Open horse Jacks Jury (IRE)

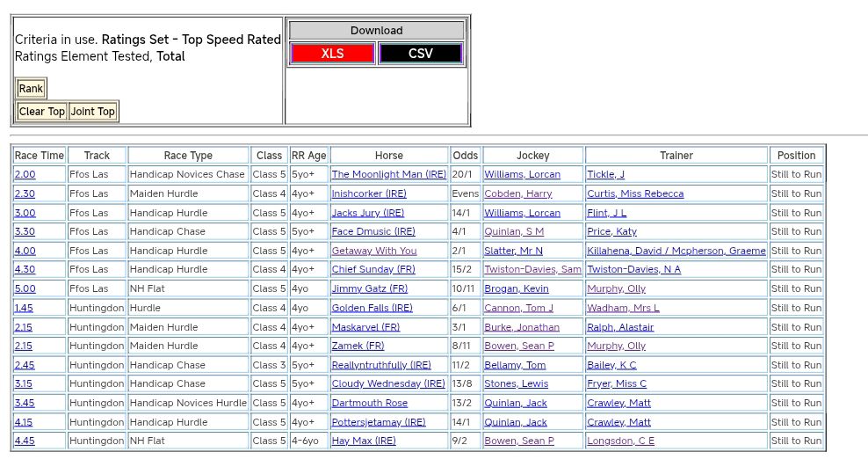point(367,213)
